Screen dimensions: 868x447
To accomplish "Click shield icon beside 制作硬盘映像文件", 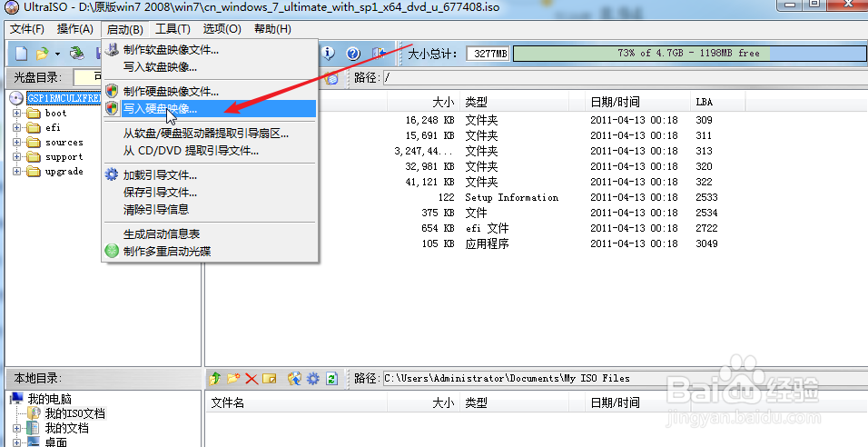I will coord(112,91).
